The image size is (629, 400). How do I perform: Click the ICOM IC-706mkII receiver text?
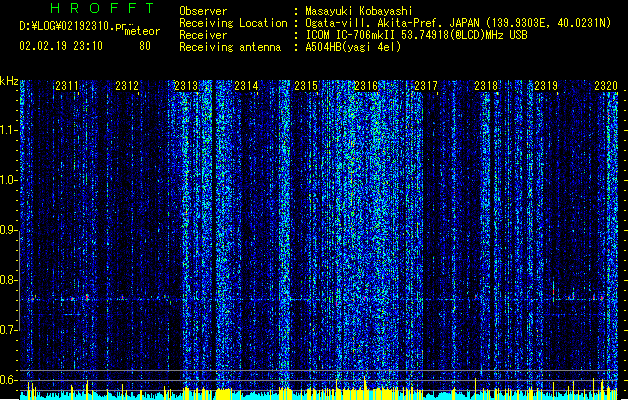416,35
